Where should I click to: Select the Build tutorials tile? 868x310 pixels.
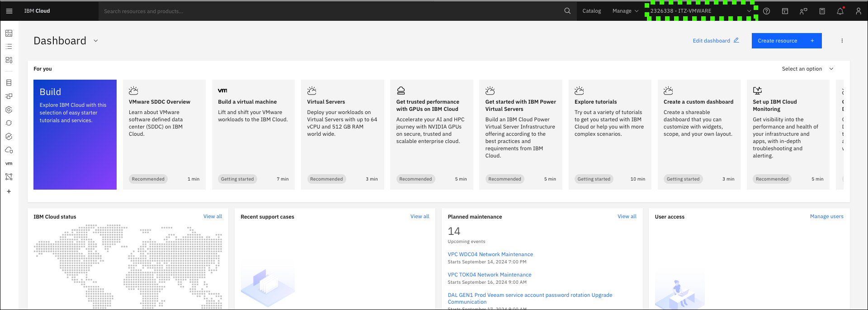[75, 134]
